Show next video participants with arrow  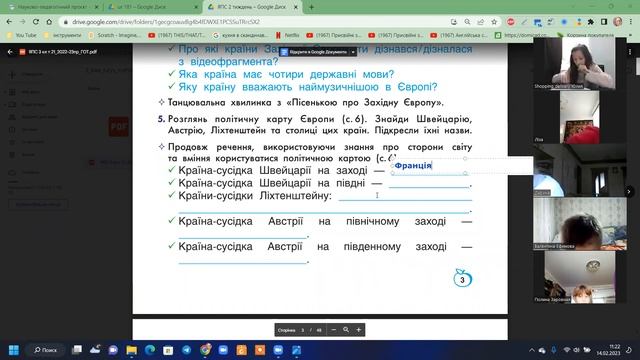(629, 191)
